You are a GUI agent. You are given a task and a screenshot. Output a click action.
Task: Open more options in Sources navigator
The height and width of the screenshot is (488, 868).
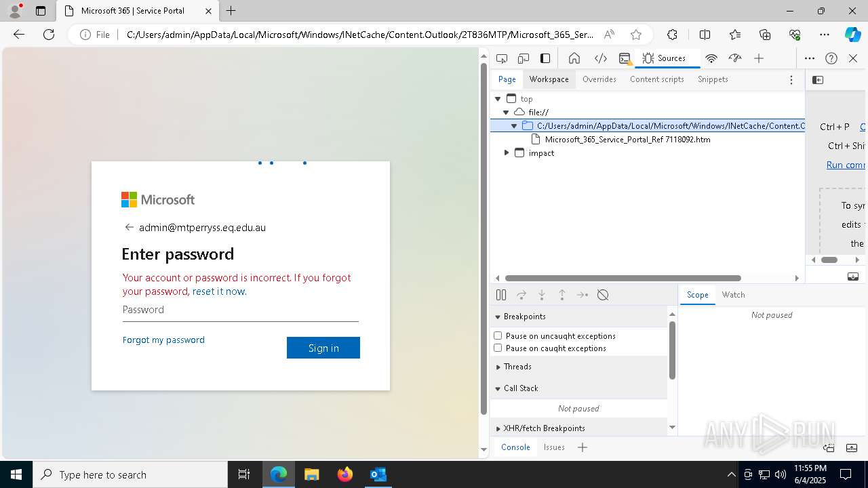point(791,80)
